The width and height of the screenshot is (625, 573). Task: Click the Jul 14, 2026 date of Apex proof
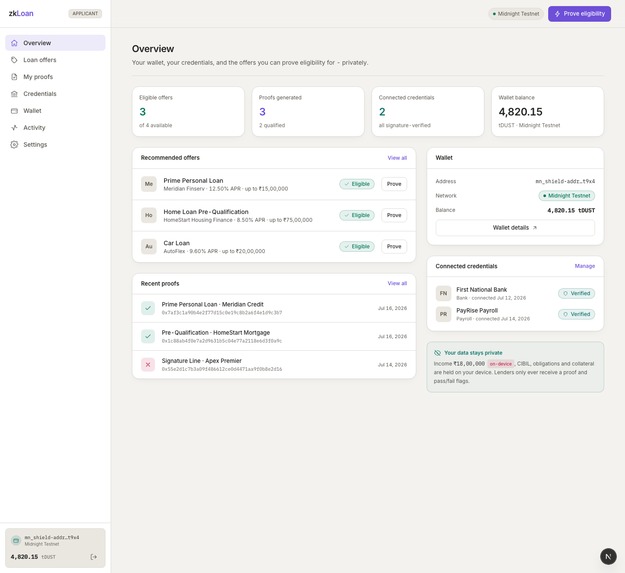pos(392,365)
